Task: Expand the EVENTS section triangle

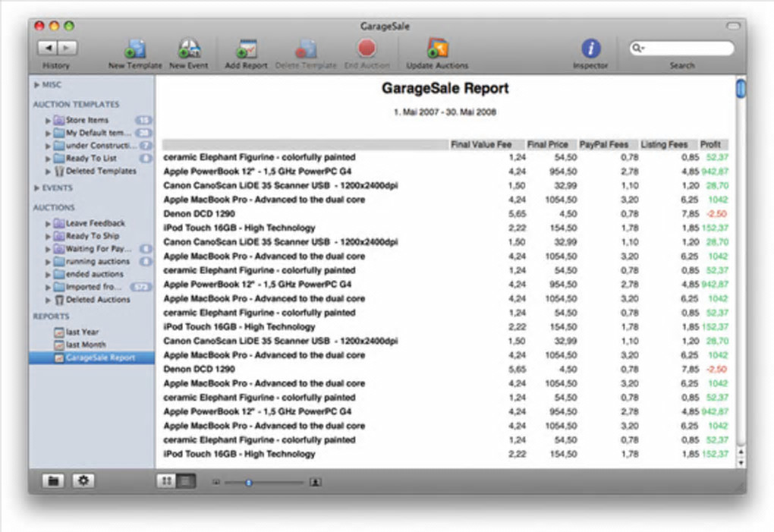Action: pyautogui.click(x=36, y=187)
